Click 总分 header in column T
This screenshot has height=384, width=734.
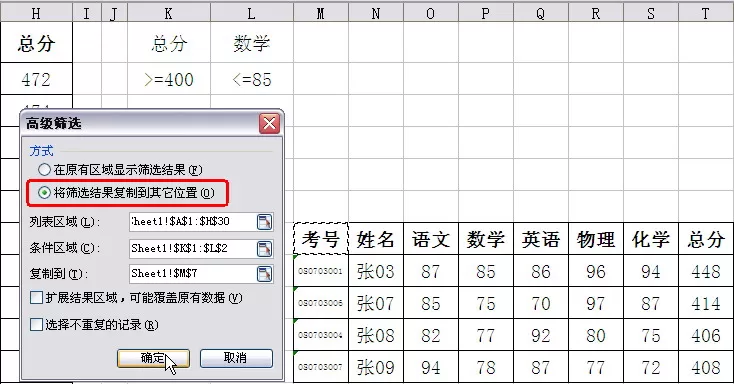tap(706, 239)
